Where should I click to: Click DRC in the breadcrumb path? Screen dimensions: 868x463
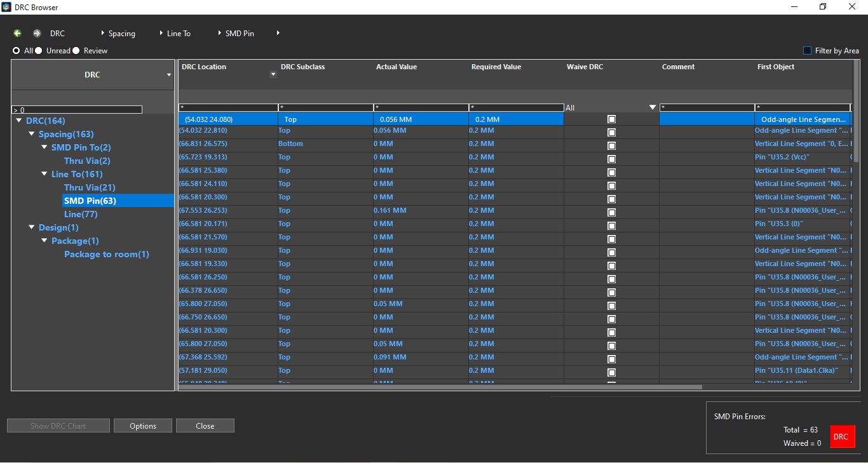[57, 33]
